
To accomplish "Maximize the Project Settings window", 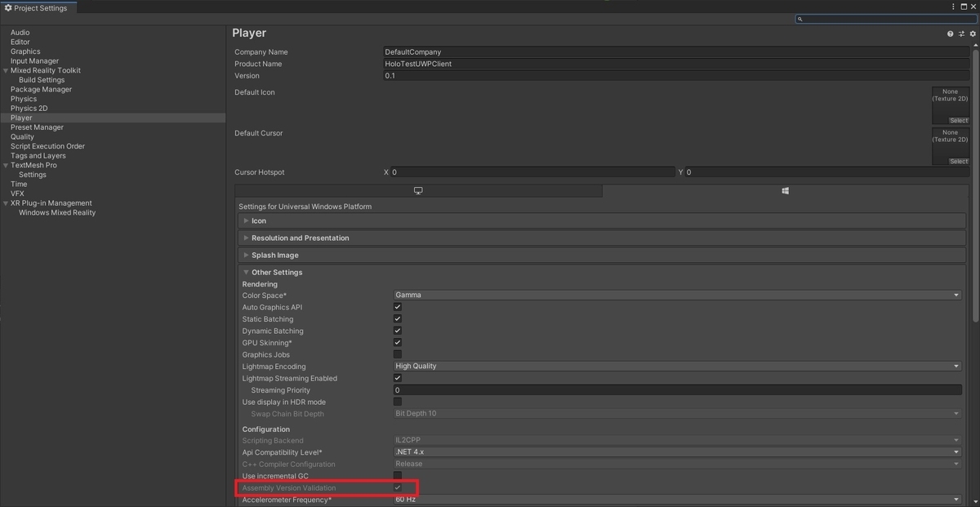I will coord(964,7).
